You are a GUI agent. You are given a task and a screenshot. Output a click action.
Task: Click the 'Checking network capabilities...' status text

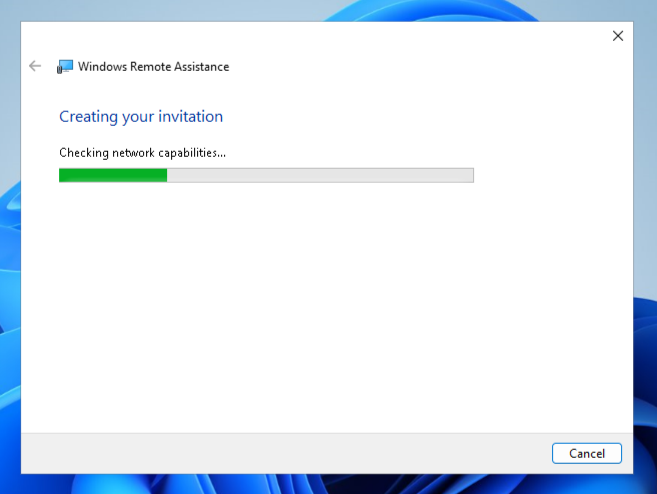pos(142,153)
